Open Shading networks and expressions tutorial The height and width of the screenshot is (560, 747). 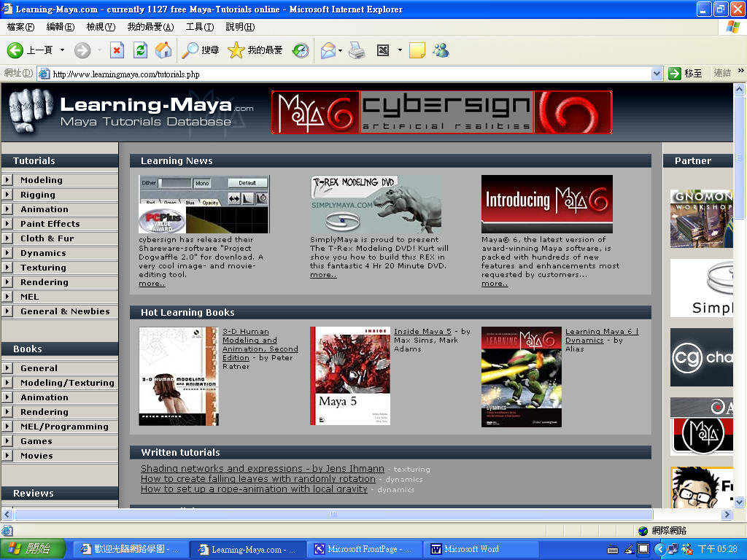tap(263, 469)
